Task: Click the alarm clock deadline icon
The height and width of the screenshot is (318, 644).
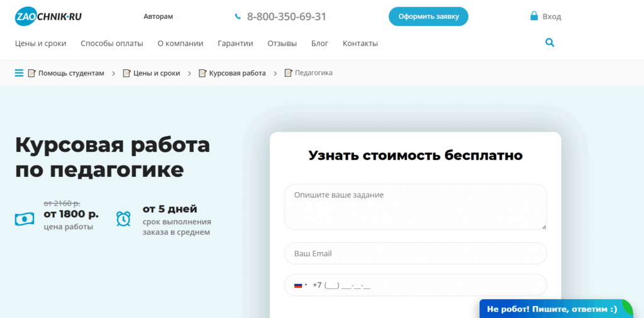Action: click(x=123, y=219)
